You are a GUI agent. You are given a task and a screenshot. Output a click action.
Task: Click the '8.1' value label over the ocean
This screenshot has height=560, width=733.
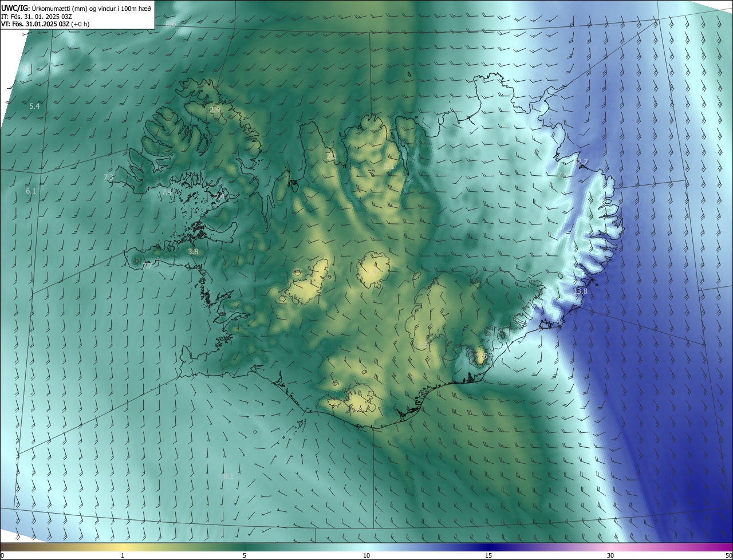pyautogui.click(x=228, y=476)
